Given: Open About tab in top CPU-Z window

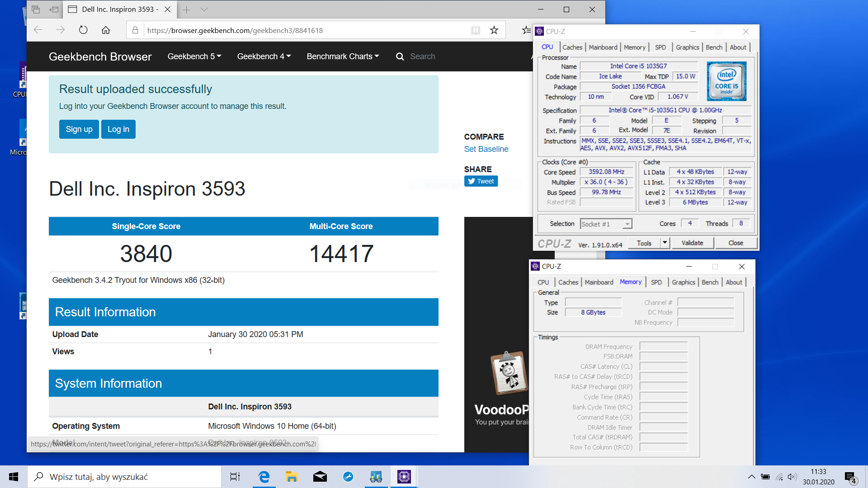Looking at the screenshot, I should (x=738, y=47).
